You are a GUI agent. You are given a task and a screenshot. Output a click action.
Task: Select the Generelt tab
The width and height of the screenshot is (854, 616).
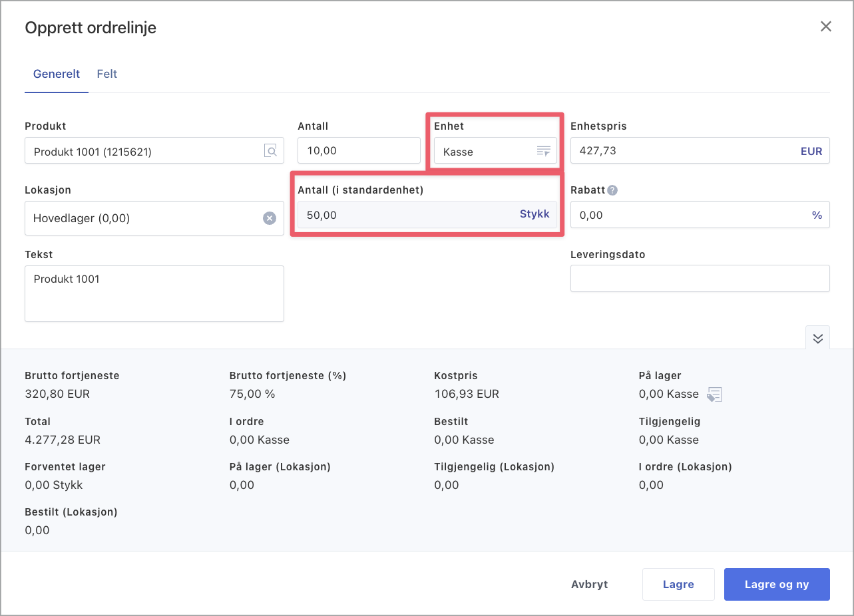57,74
